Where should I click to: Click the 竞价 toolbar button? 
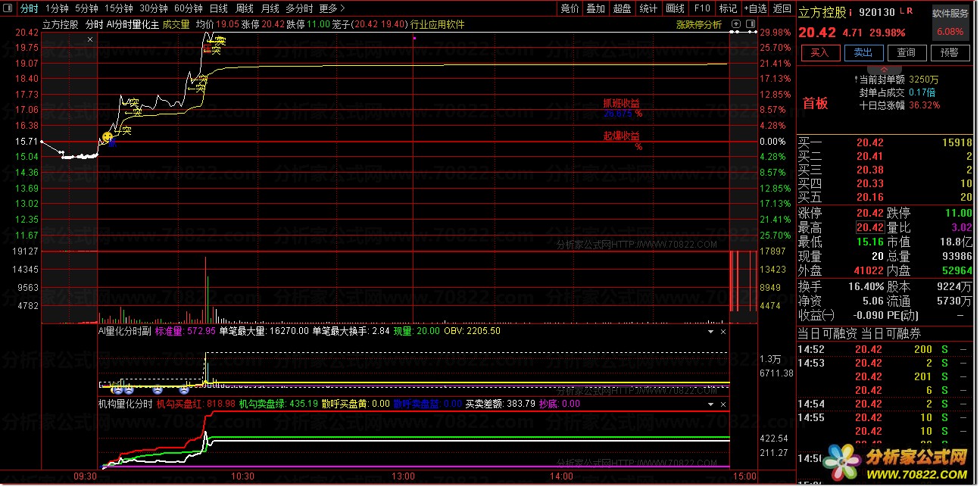pyautogui.click(x=570, y=8)
